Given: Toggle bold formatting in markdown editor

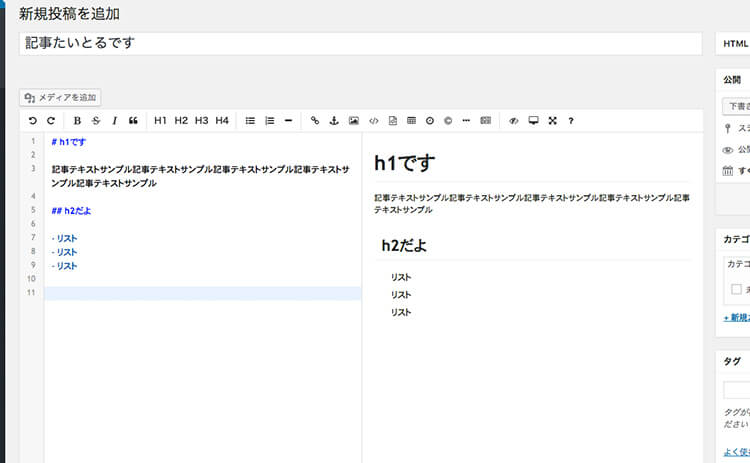Looking at the screenshot, I should coord(78,121).
